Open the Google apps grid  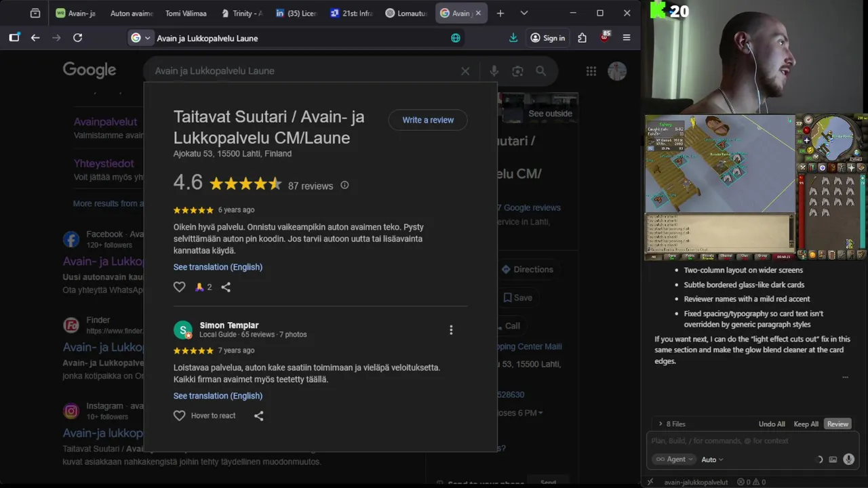pos(591,70)
